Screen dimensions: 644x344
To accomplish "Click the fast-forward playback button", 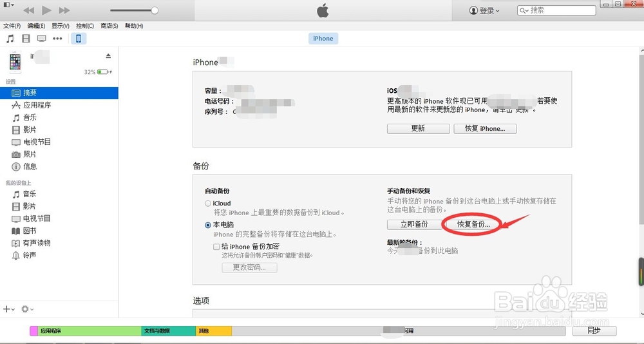I will pos(64,10).
